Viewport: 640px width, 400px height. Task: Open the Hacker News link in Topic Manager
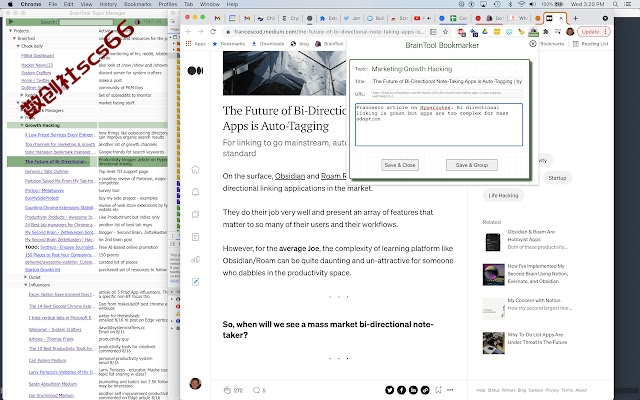click(37, 65)
